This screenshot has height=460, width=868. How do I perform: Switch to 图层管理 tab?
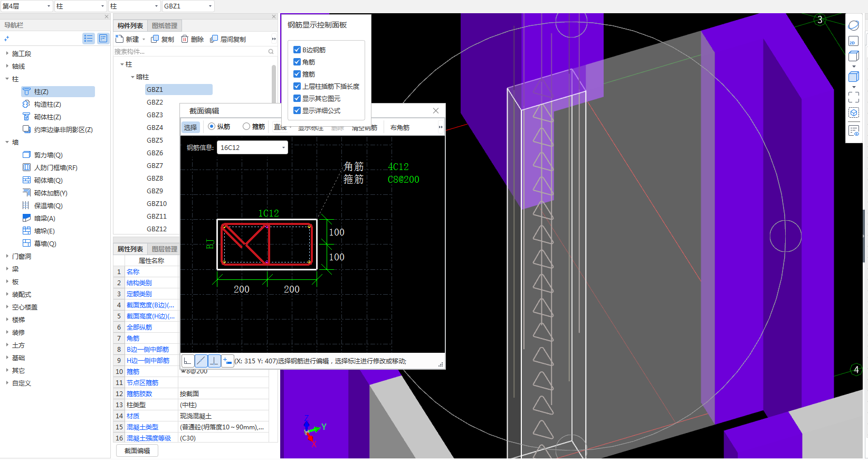point(165,249)
